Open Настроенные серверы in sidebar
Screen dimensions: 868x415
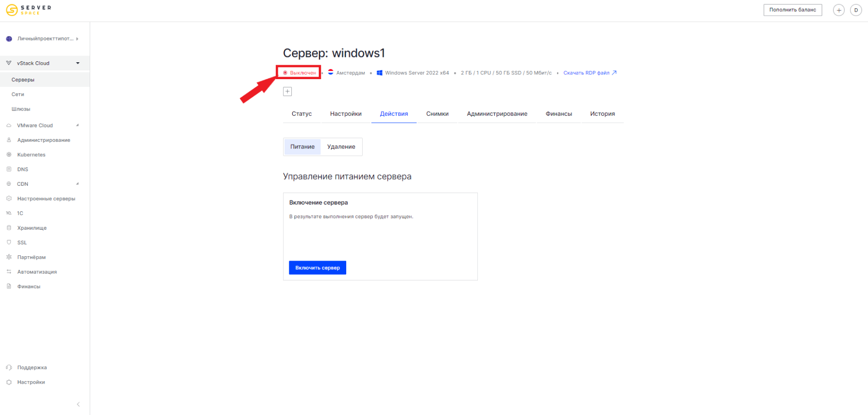coord(46,199)
